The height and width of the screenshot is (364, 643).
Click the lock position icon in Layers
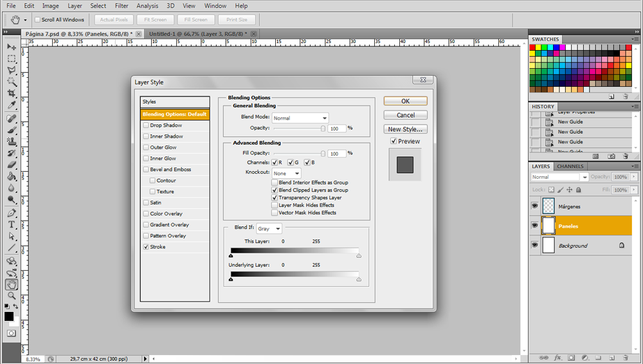click(569, 190)
